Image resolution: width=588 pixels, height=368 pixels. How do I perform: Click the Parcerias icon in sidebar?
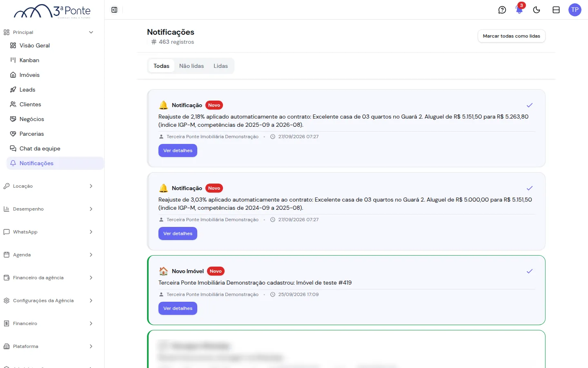[x=13, y=134]
